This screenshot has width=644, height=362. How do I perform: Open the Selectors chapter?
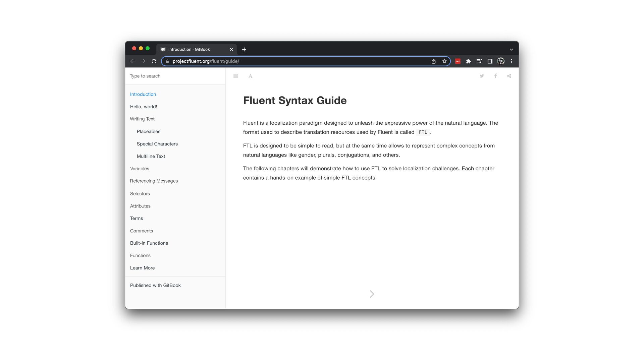pos(140,194)
